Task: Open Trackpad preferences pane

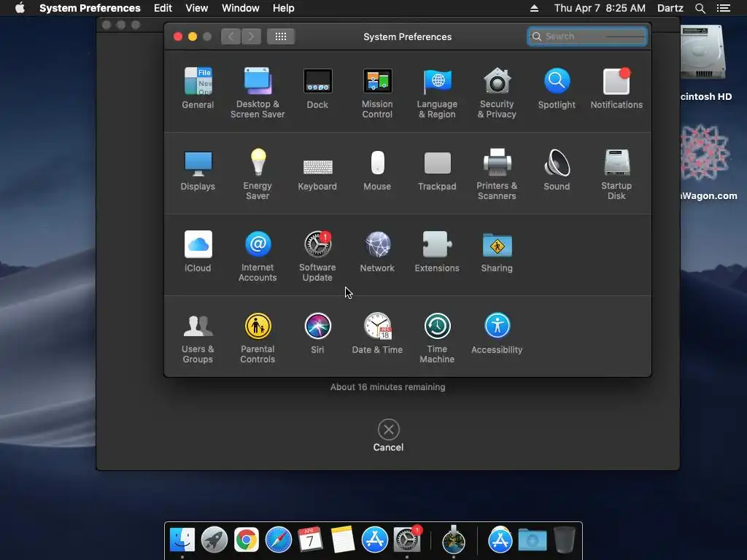Action: [x=438, y=170]
